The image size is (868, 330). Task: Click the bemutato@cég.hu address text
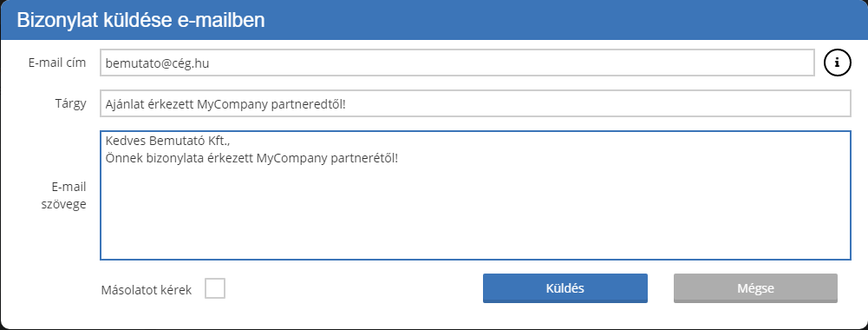tap(157, 63)
